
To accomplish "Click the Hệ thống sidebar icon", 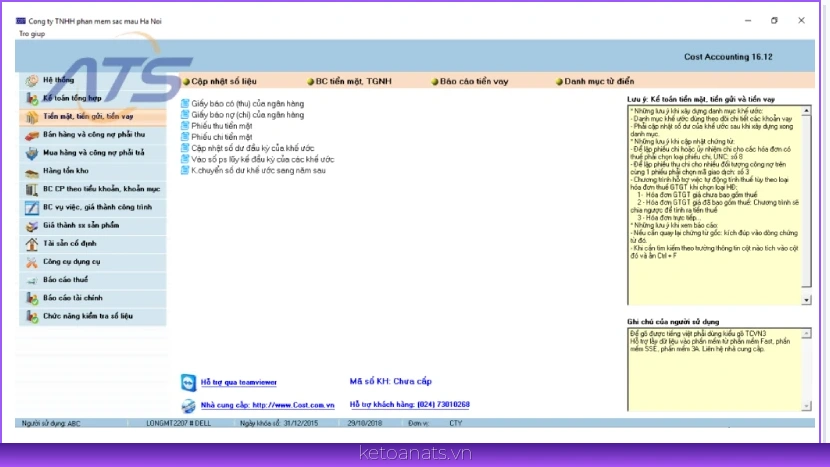I will [32, 80].
